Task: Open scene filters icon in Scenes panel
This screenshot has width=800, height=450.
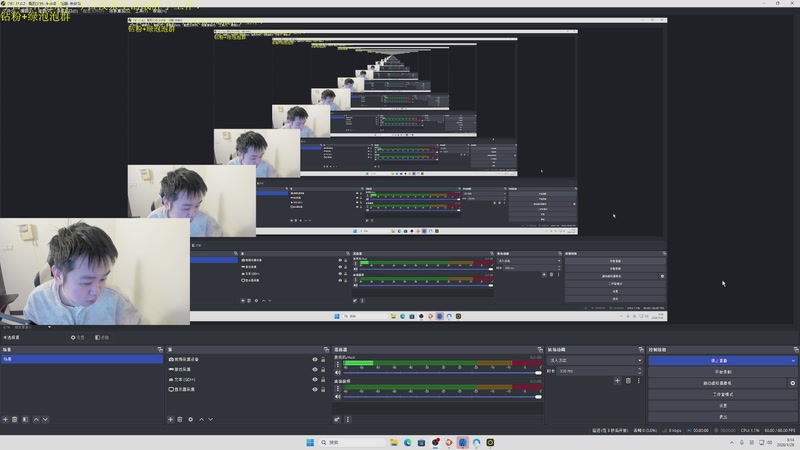Action: (x=25, y=419)
